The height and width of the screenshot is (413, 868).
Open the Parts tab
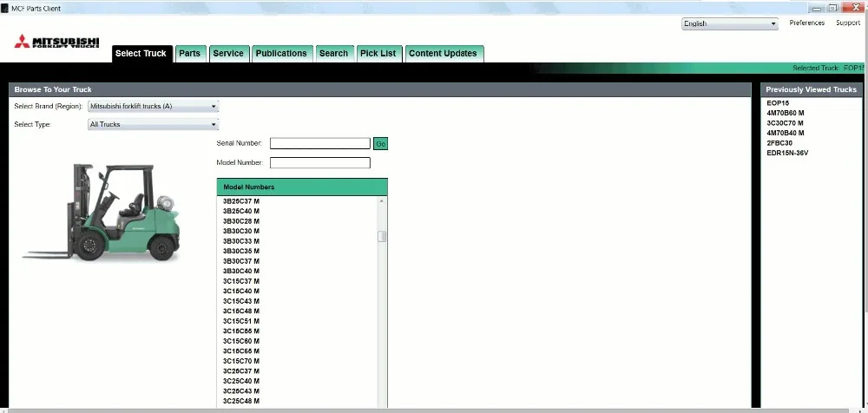point(190,54)
